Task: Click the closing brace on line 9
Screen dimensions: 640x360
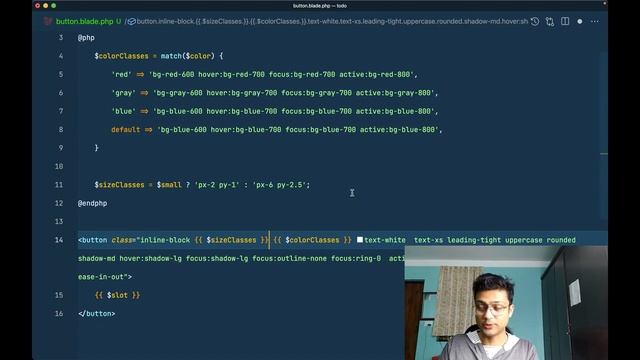Action: pyautogui.click(x=96, y=148)
